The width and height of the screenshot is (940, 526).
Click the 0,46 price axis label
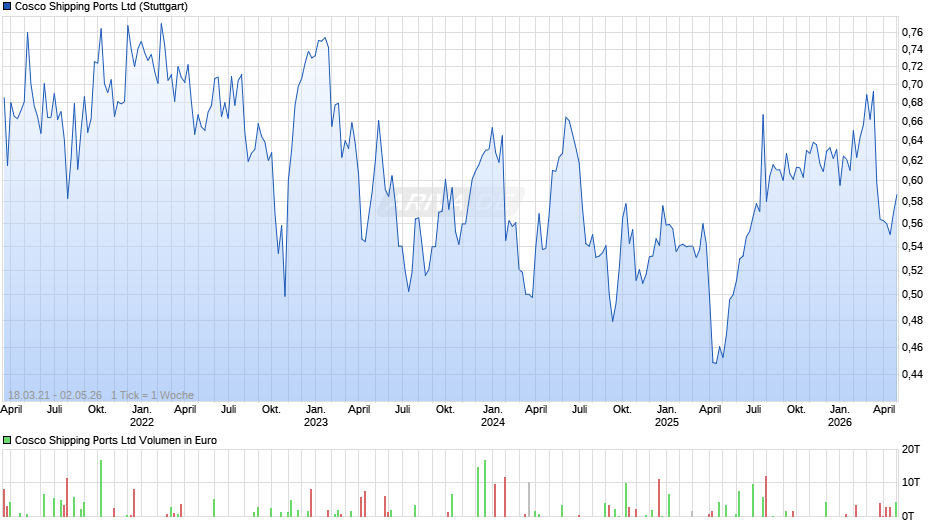click(x=912, y=347)
